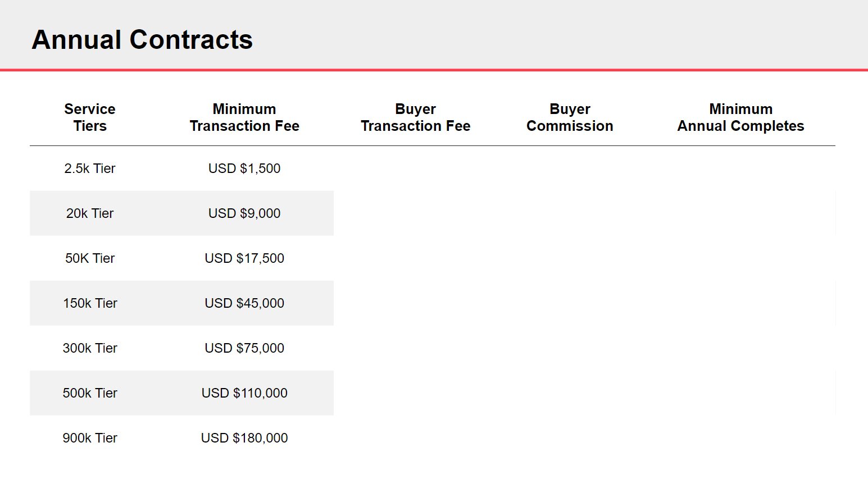Click the Buyer Commission column header
Image resolution: width=868 pixels, height=488 pixels.
pos(570,117)
